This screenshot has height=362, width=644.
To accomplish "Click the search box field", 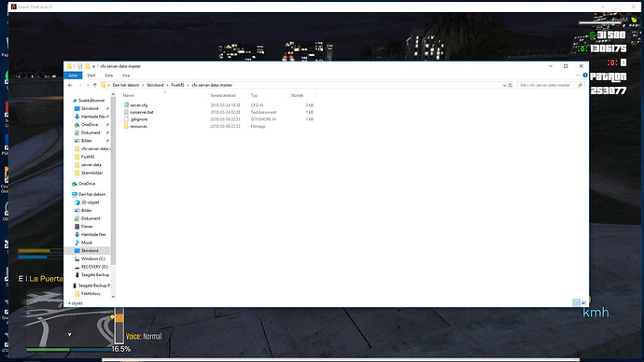I will [546, 86].
